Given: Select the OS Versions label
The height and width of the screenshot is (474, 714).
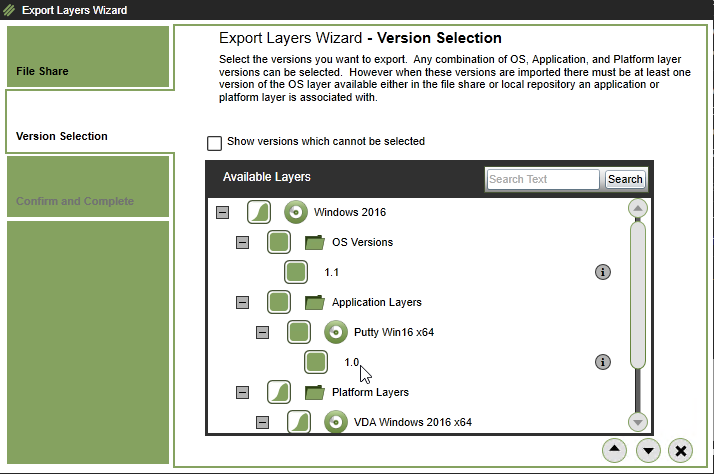Looking at the screenshot, I should (x=362, y=242).
